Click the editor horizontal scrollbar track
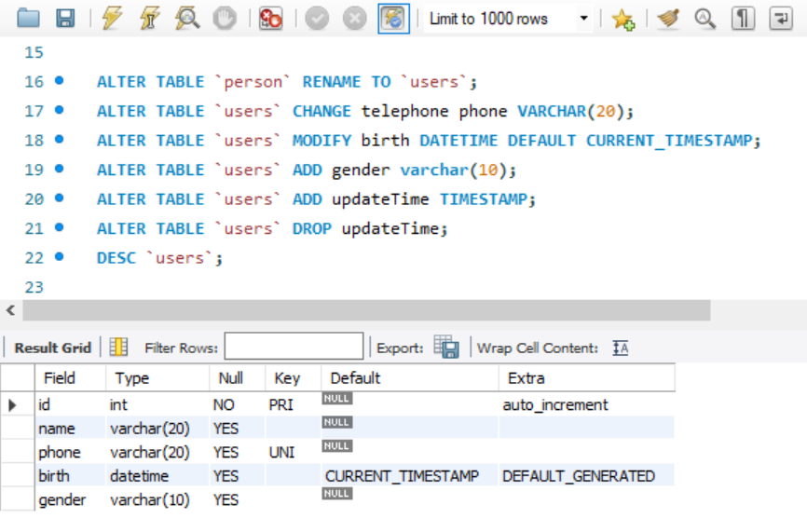 click(366, 310)
